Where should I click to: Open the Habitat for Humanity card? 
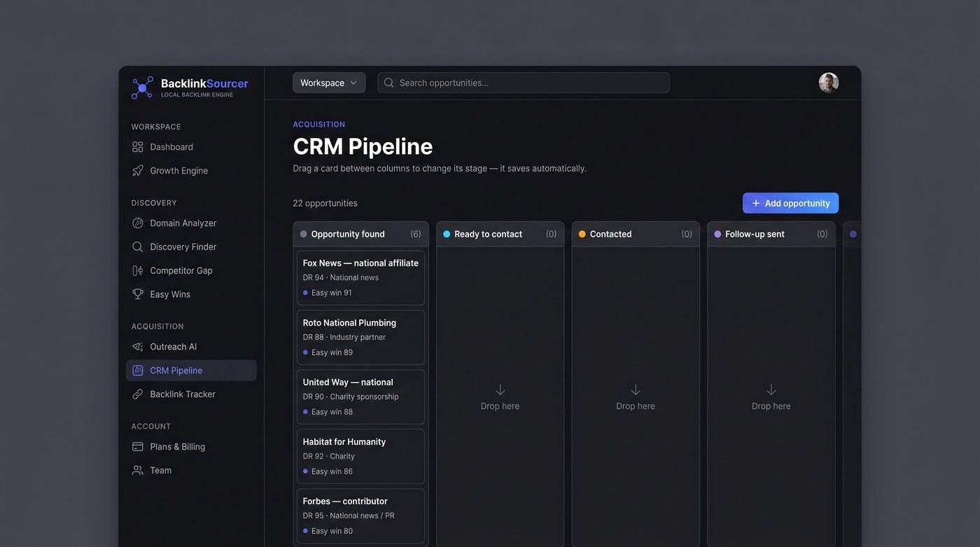point(360,457)
